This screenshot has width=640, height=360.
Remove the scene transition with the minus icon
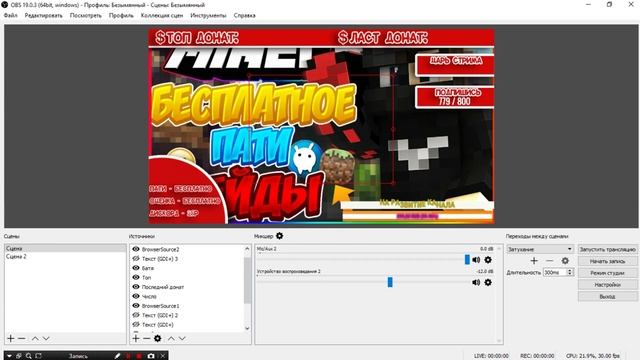pyautogui.click(x=549, y=260)
